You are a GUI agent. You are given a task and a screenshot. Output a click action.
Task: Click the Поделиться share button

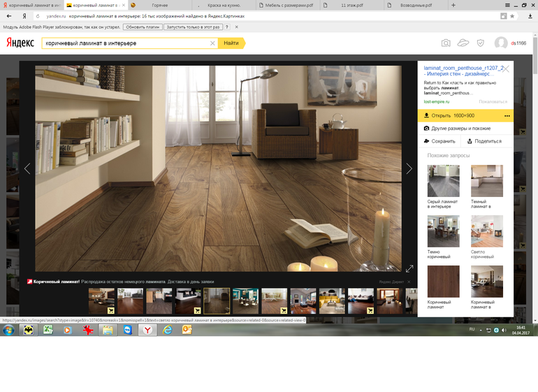(484, 141)
